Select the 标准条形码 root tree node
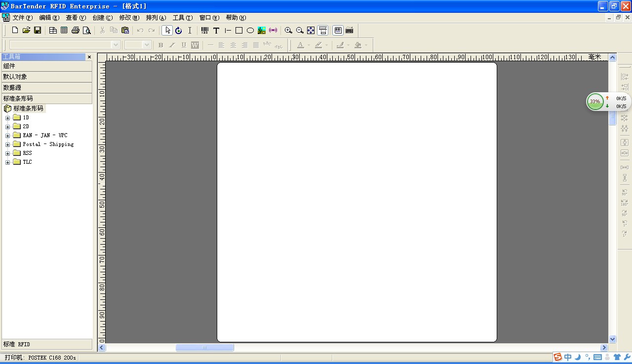Image resolution: width=632 pixels, height=364 pixels. click(28, 109)
